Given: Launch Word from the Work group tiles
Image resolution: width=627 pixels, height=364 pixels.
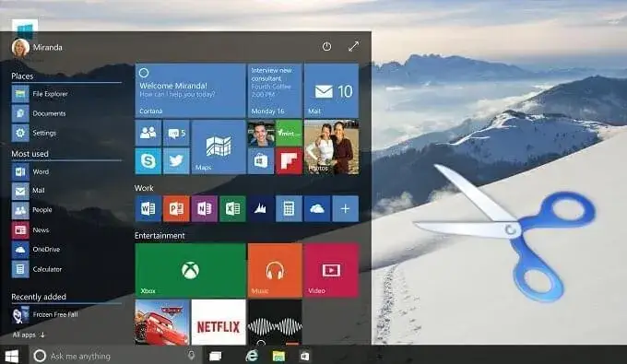Looking at the screenshot, I should coord(148,208).
